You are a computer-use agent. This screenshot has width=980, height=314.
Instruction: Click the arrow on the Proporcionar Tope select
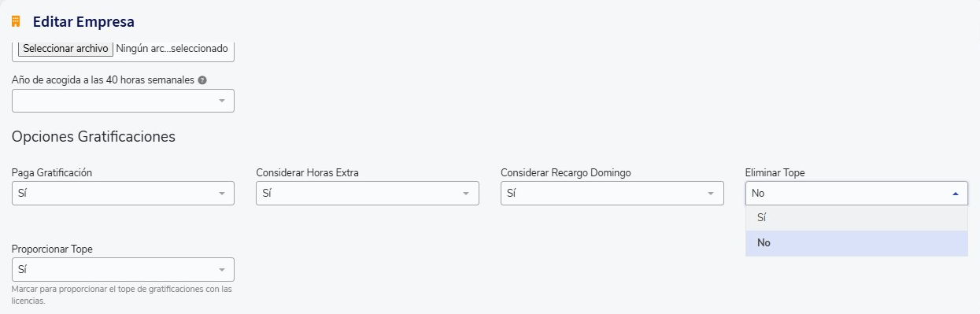coord(222,269)
